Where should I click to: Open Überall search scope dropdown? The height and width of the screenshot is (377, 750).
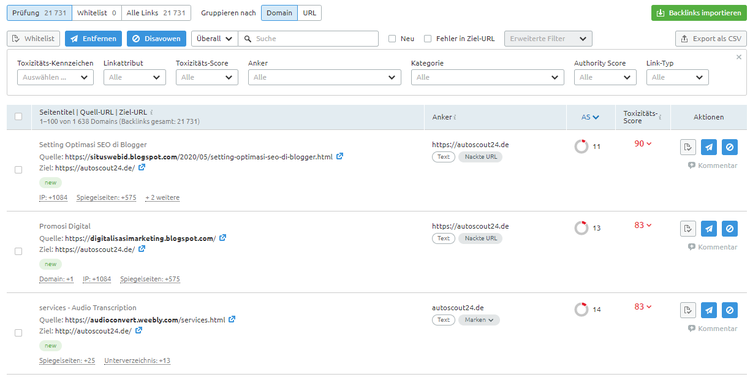215,39
